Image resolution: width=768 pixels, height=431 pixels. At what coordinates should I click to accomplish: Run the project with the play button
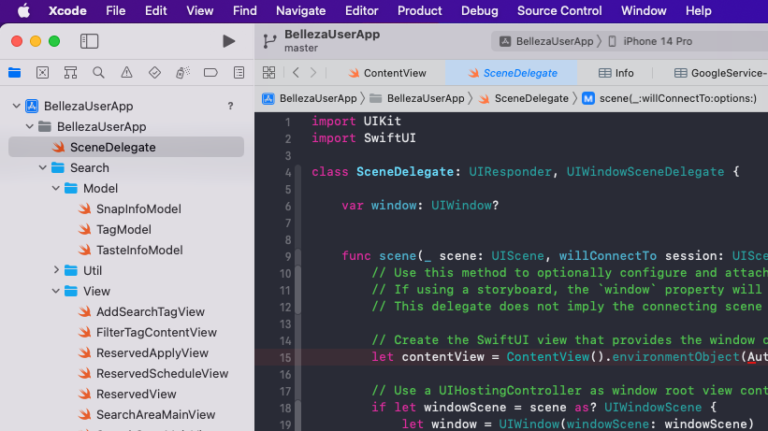[229, 41]
